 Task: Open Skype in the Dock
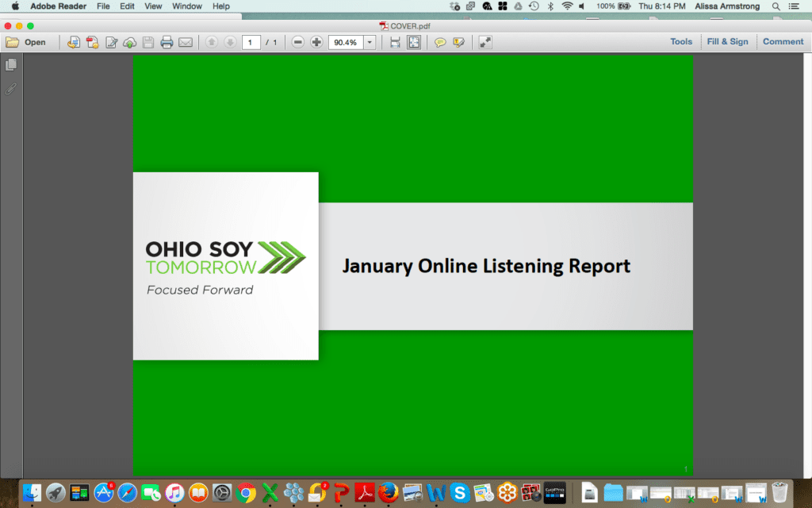coord(459,492)
